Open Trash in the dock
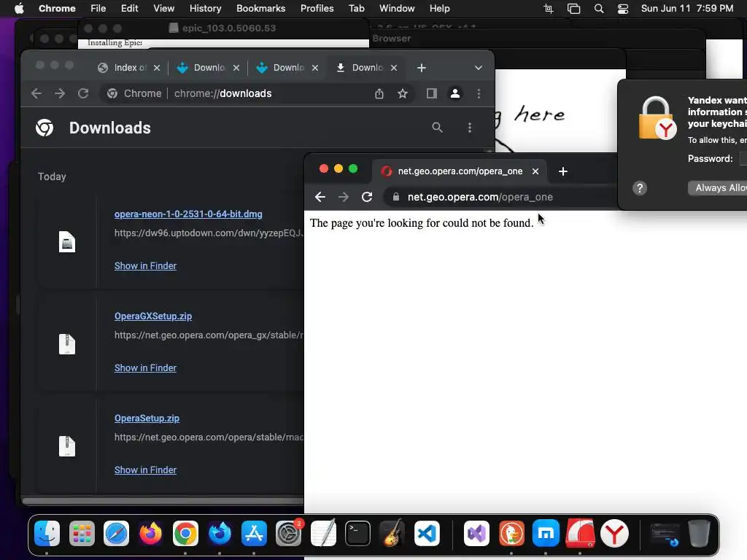The height and width of the screenshot is (560, 747). 699,533
